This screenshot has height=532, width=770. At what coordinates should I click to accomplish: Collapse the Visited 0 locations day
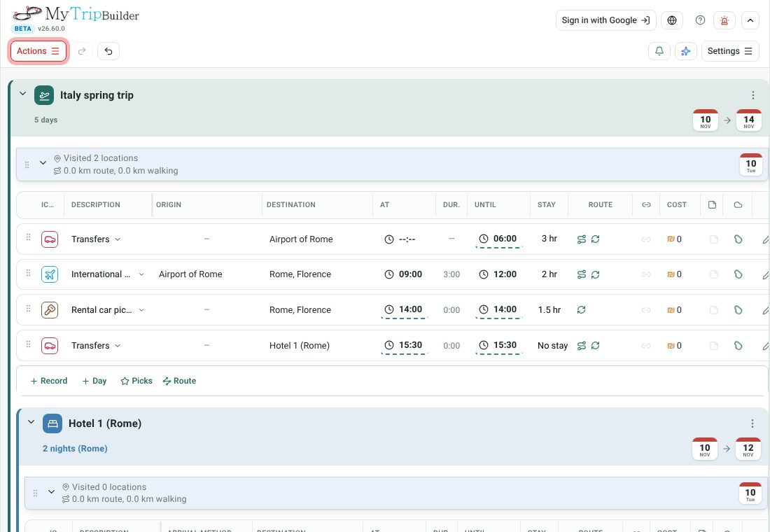52,491
